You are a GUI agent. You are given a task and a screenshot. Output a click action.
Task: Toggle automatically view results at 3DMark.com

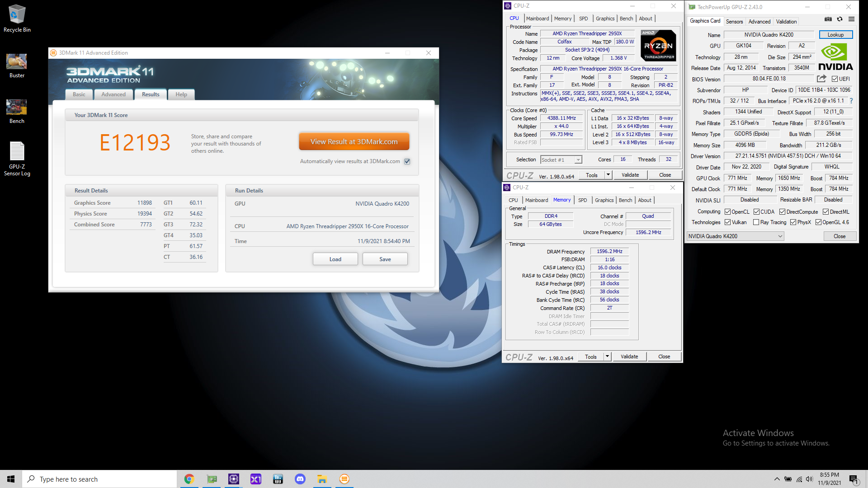[407, 161]
